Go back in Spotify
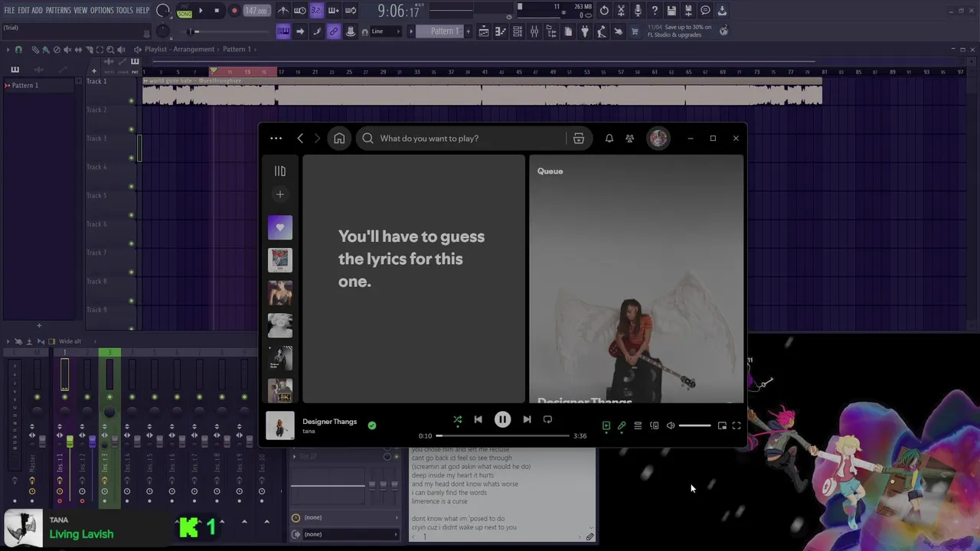This screenshot has width=980, height=551. [x=300, y=139]
